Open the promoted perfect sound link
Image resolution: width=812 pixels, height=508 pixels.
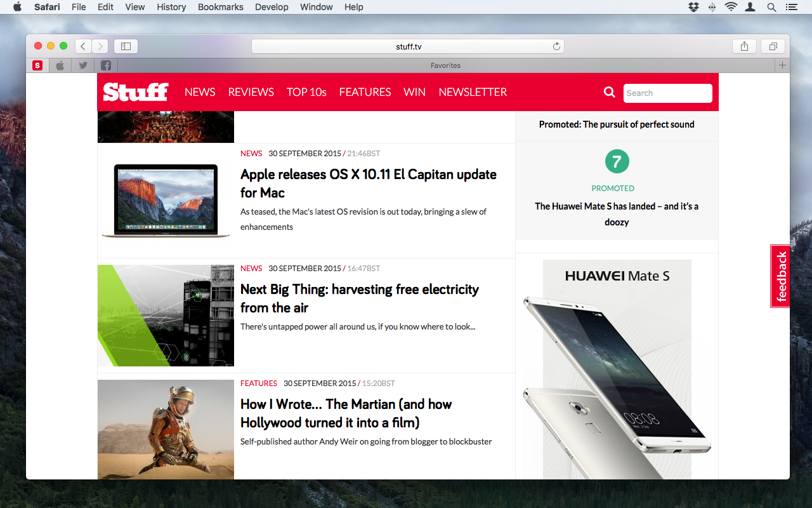[617, 124]
